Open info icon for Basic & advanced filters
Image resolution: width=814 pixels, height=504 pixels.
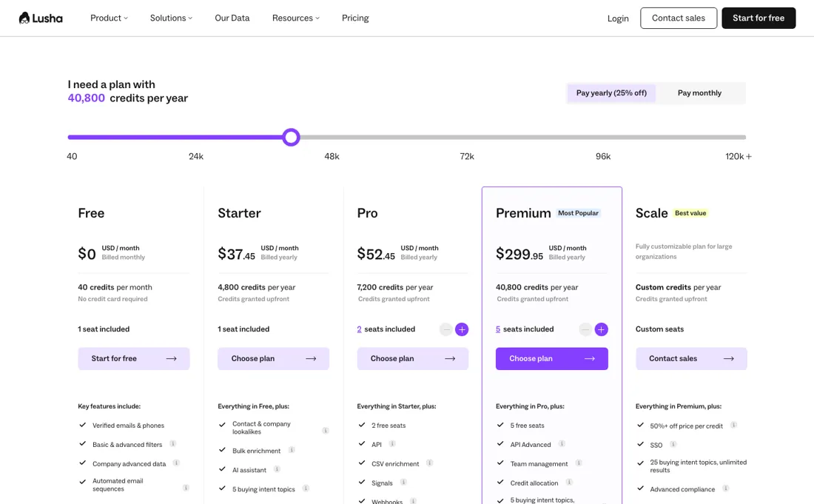pos(173,444)
